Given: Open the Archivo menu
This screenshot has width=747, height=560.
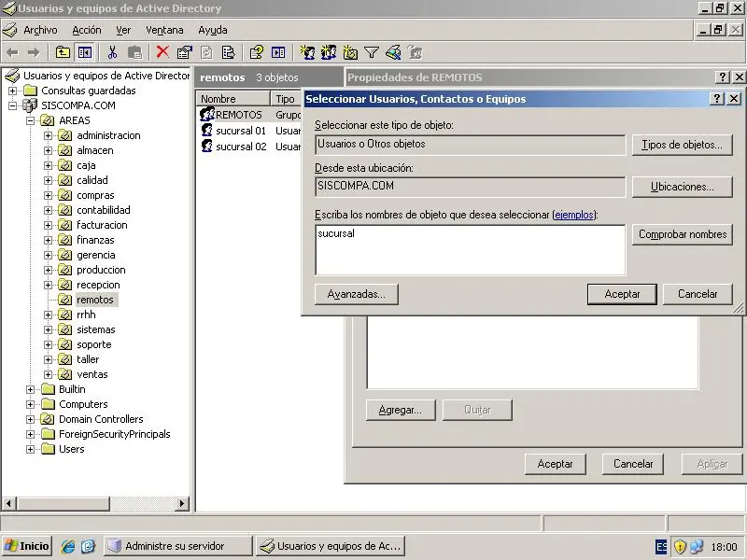Looking at the screenshot, I should pyautogui.click(x=40, y=30).
